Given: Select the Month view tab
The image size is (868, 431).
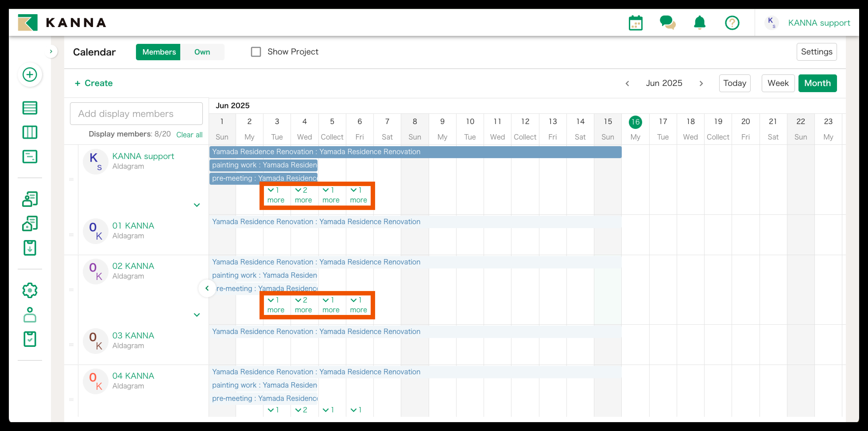Looking at the screenshot, I should click(817, 83).
